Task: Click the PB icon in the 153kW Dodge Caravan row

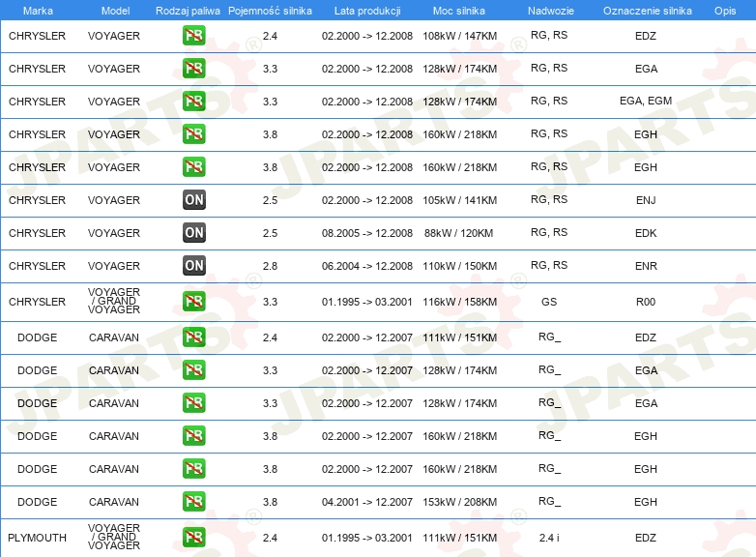Action: (193, 502)
